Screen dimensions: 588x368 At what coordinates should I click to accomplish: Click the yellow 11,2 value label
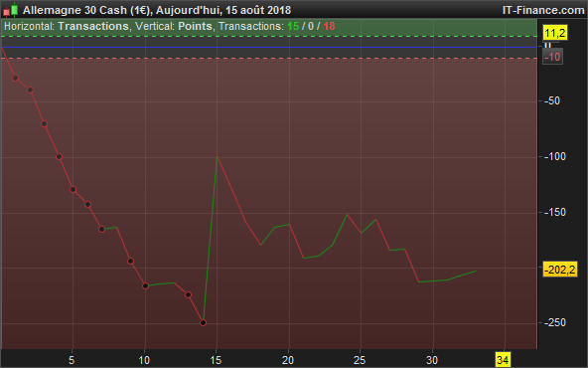(555, 33)
